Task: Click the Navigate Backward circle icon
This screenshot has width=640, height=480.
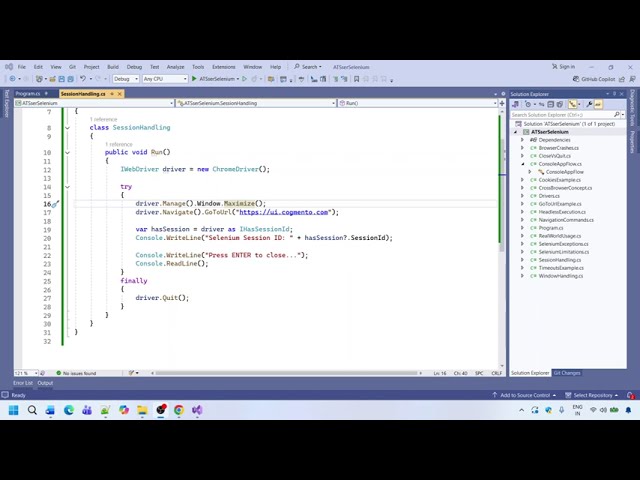Action: click(x=12, y=79)
